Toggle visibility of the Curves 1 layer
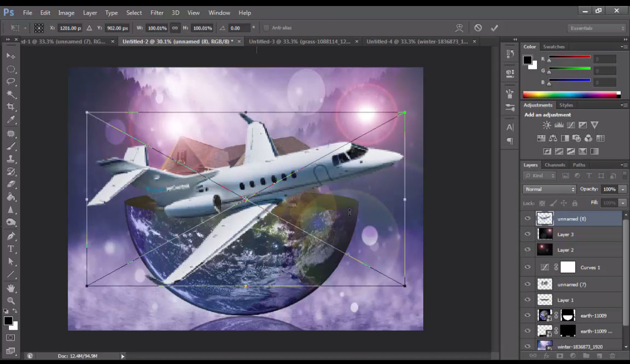The image size is (630, 364). click(527, 267)
